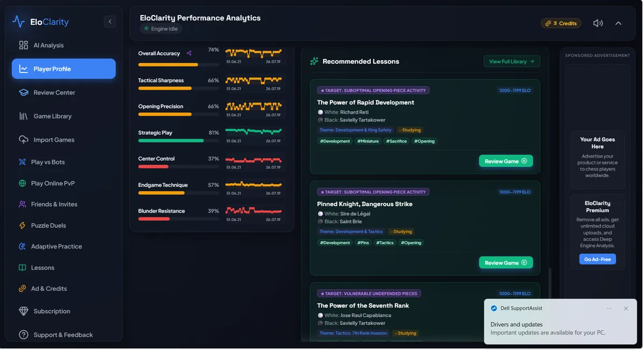Image resolution: width=644 pixels, height=350 pixels.
Task: Click the Adaptive Practice brain icon
Action: (23, 246)
